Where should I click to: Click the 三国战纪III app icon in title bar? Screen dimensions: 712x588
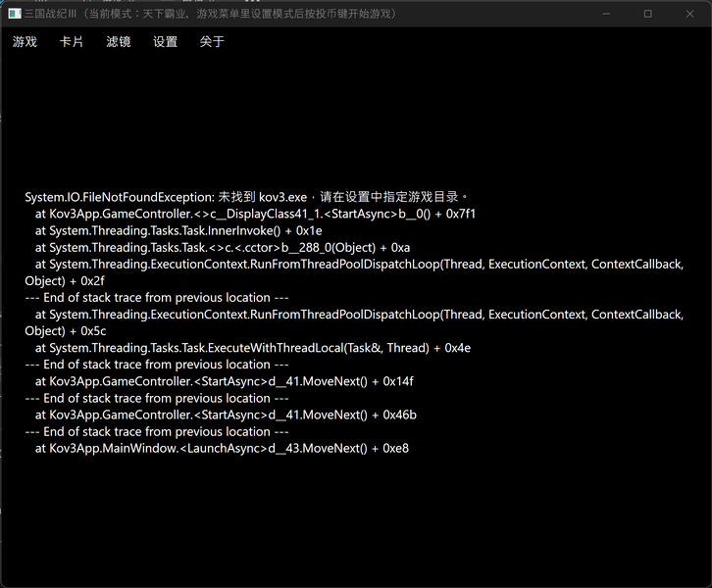pyautogui.click(x=15, y=14)
